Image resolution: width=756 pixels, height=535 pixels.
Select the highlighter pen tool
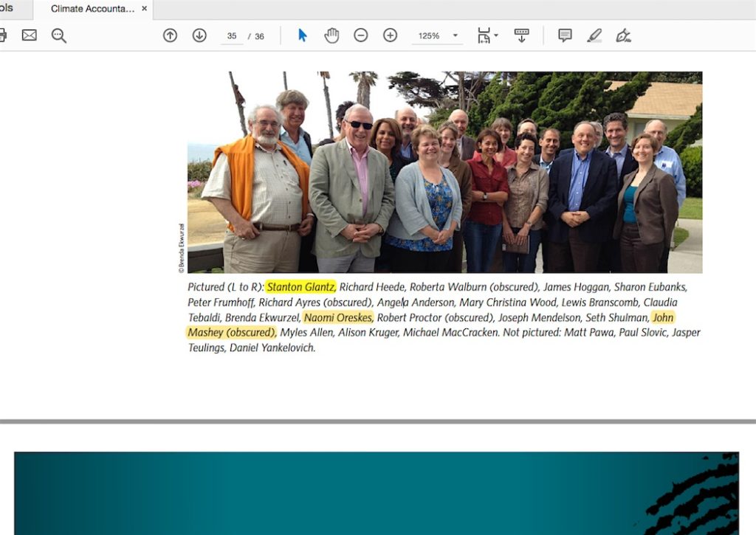594,35
